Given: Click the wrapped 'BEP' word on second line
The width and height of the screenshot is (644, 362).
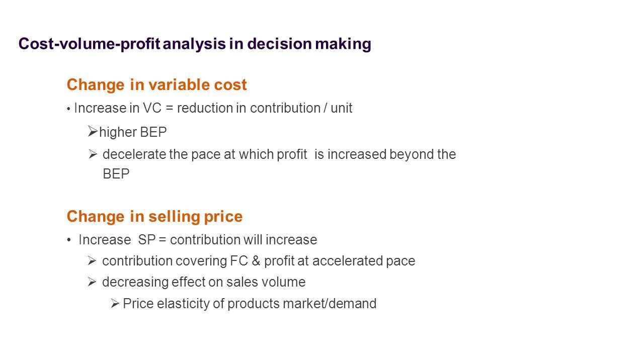Looking at the screenshot, I should (116, 174).
